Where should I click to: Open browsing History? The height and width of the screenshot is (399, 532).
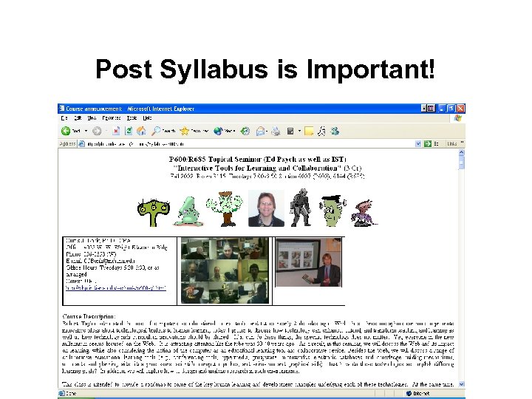(x=245, y=131)
